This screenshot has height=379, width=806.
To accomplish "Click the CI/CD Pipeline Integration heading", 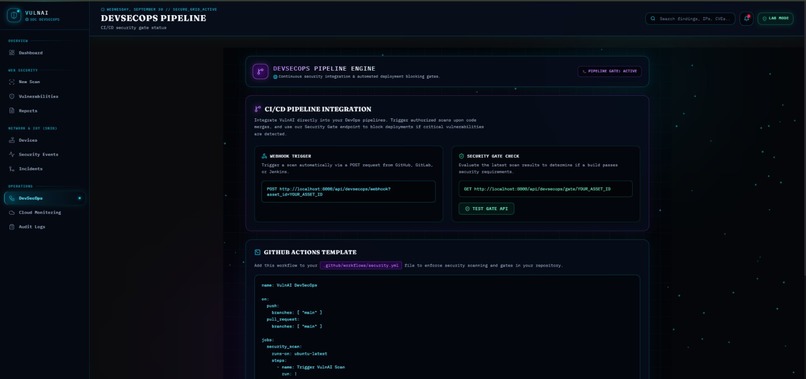I will click(x=318, y=109).
